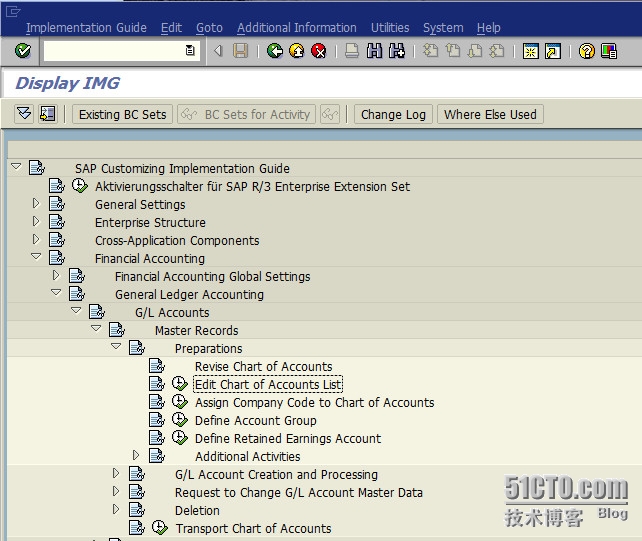Open command field history dropdown
Image resolution: width=642 pixels, height=541 pixels.
point(190,51)
